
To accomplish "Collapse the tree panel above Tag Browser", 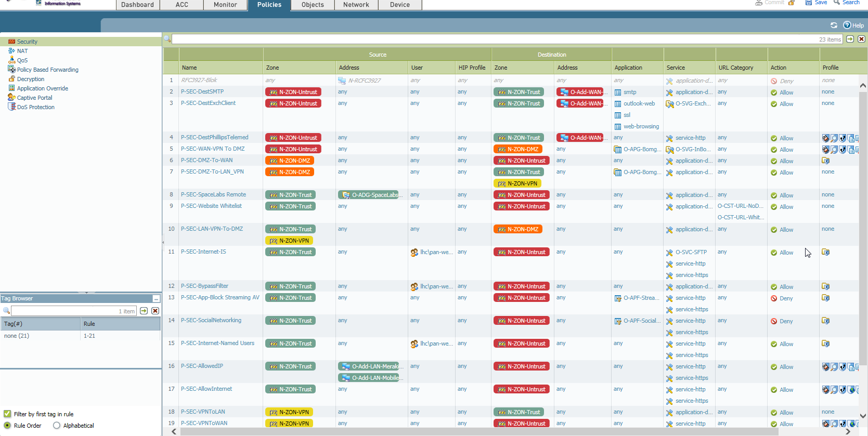I will (x=86, y=293).
